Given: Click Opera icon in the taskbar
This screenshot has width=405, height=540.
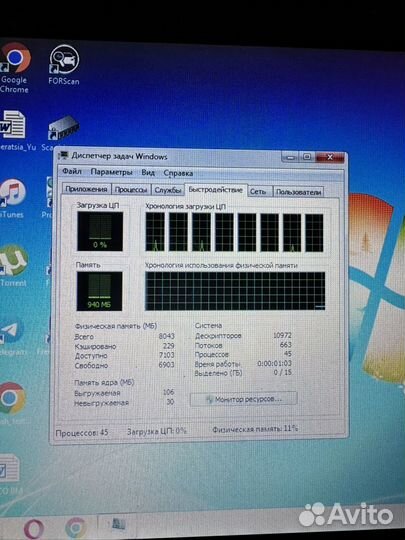Looking at the screenshot, I should pos(34,529).
